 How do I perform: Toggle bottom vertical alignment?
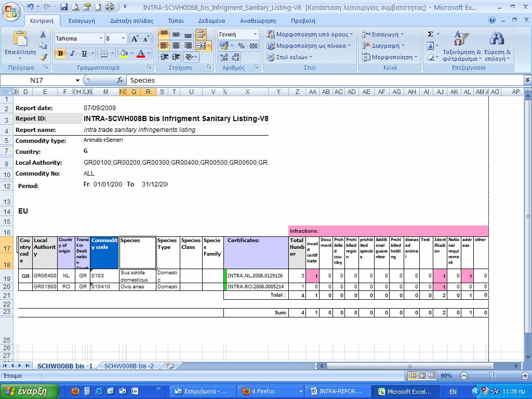click(x=188, y=34)
